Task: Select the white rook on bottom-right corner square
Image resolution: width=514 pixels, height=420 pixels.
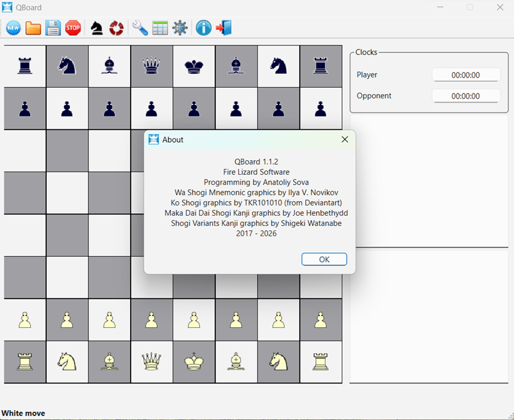Action: (x=320, y=361)
